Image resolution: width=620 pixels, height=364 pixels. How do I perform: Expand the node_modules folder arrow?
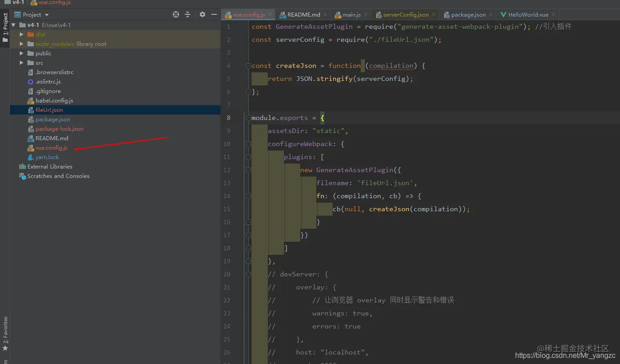pos(21,44)
